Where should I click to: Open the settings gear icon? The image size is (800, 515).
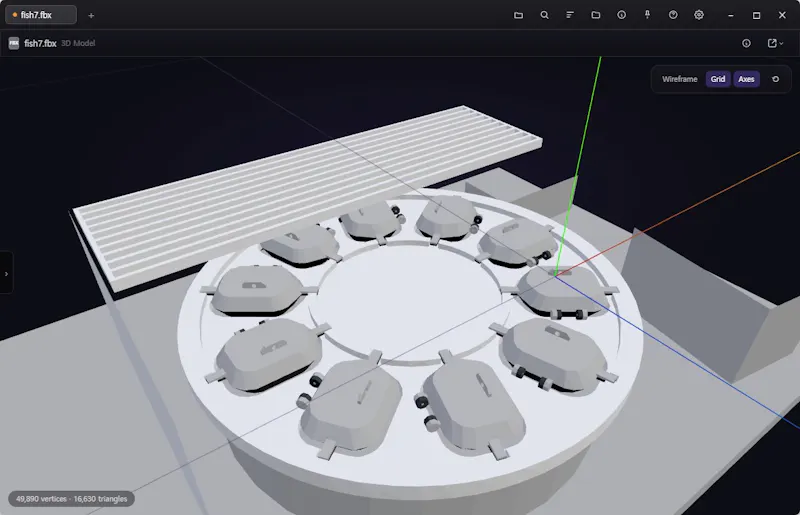coord(698,15)
